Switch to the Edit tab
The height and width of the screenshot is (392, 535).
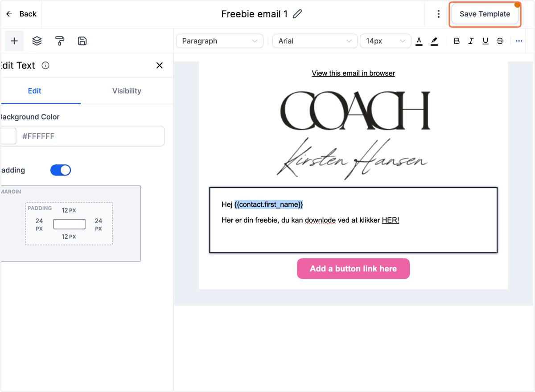pos(34,91)
